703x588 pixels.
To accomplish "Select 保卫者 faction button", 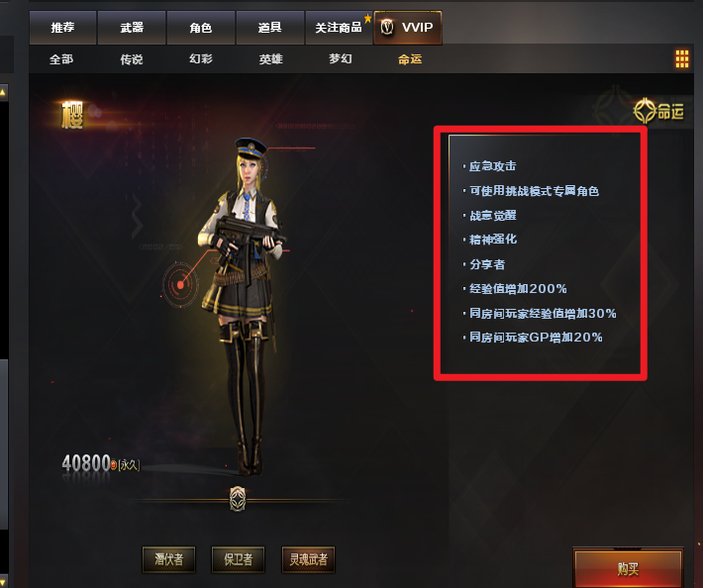I will coord(238,559).
